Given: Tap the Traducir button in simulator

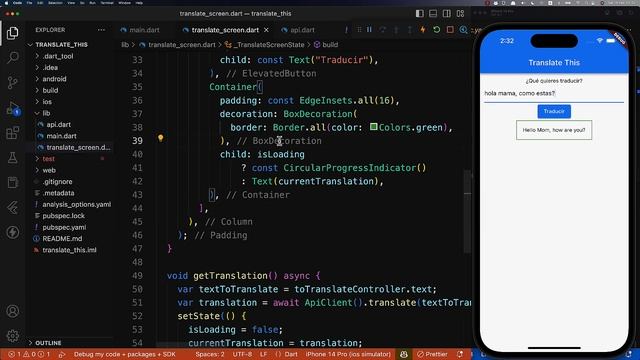Looking at the screenshot, I should pos(554,111).
